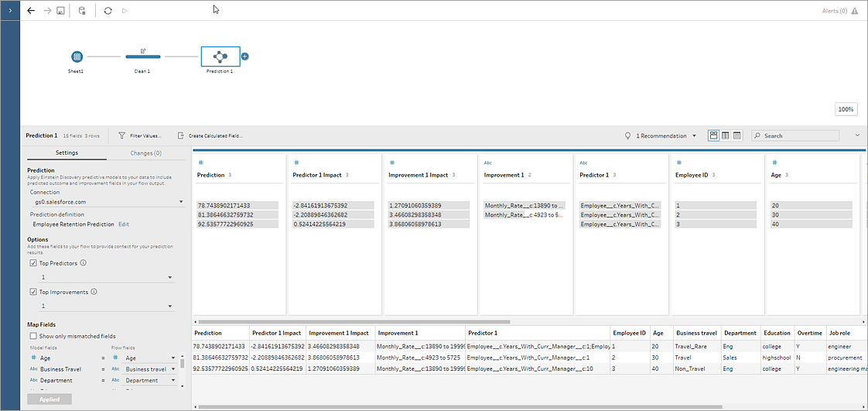The image size is (868, 411).
Task: Click the refresh data icon
Action: tap(108, 11)
